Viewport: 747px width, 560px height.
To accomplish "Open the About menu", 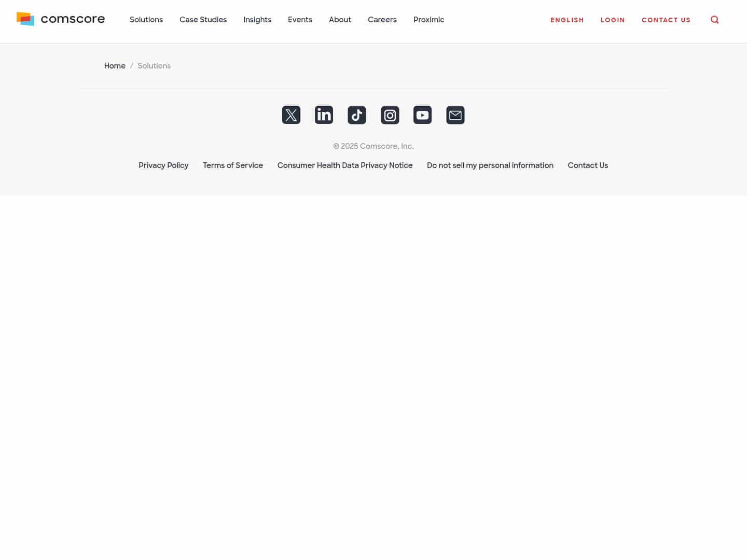I will 340,20.
